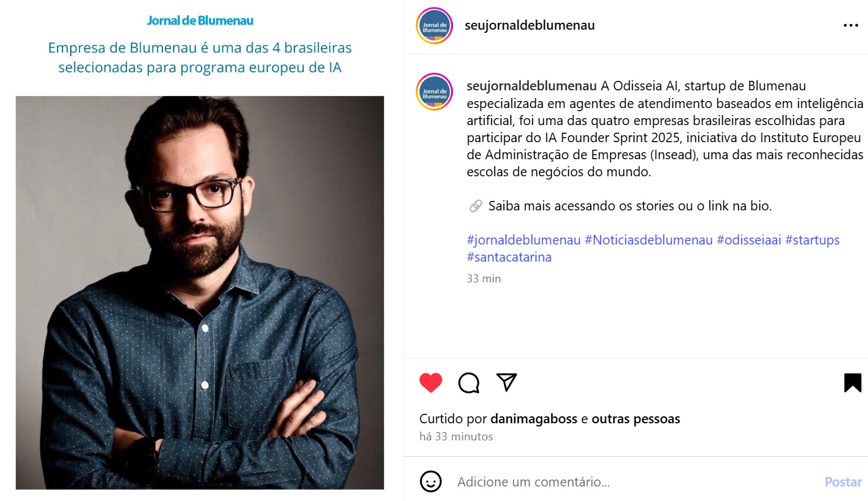Screen dimensions: 868x501
Task: Open the post photo of the man
Action: (200, 293)
